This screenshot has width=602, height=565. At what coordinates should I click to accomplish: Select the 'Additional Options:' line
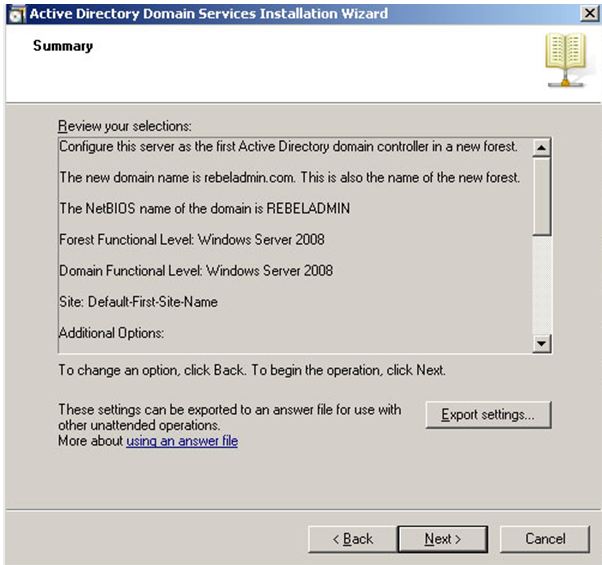click(111, 333)
